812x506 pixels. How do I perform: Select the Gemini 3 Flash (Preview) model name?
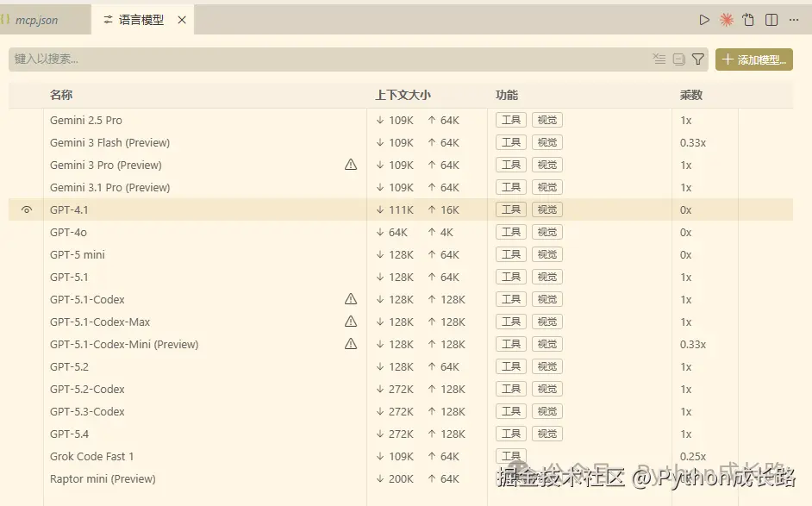(x=109, y=142)
